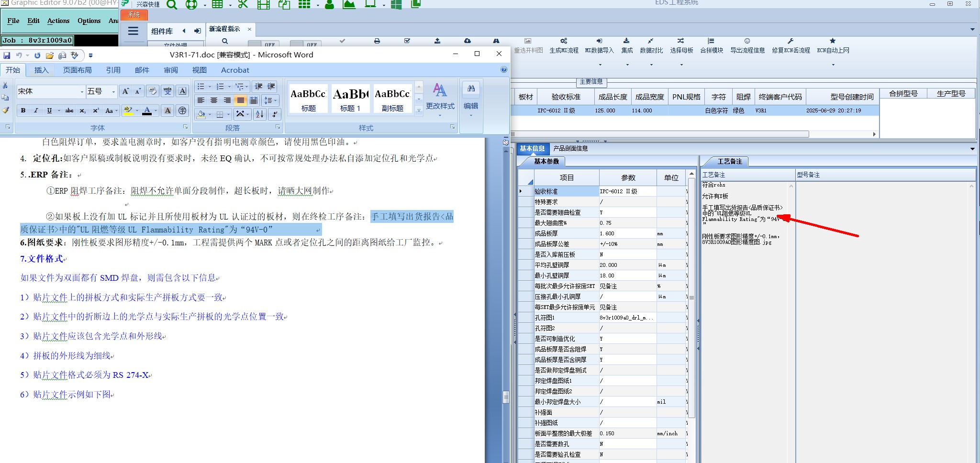Open the hamburger menu in EDS sidebar
Viewport: 980px width, 463px height.
coord(133,31)
